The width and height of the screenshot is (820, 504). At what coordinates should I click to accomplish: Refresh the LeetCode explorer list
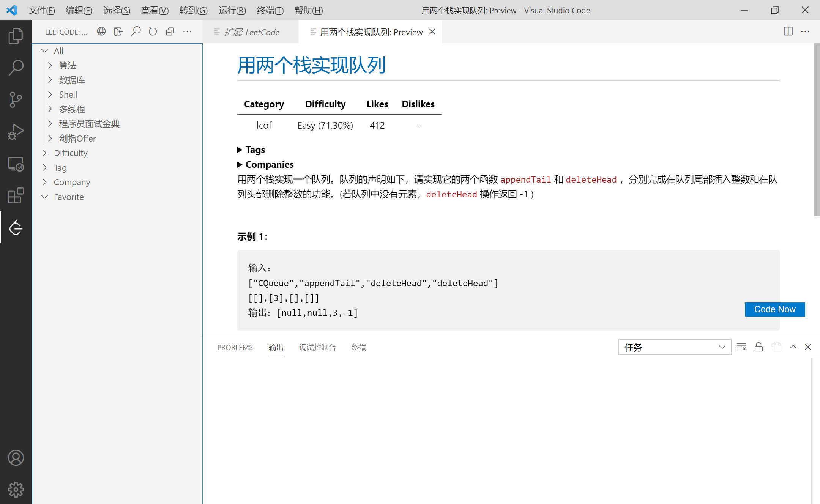(x=153, y=31)
